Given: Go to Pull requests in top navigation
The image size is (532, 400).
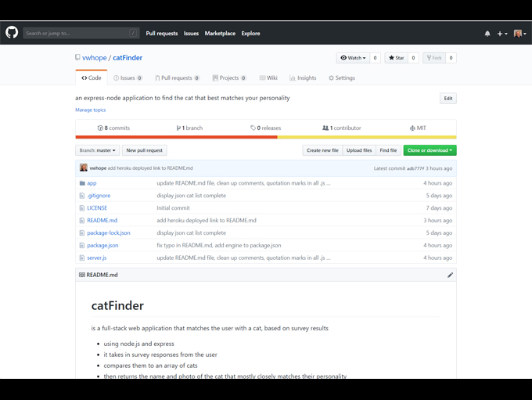Looking at the screenshot, I should tap(162, 34).
